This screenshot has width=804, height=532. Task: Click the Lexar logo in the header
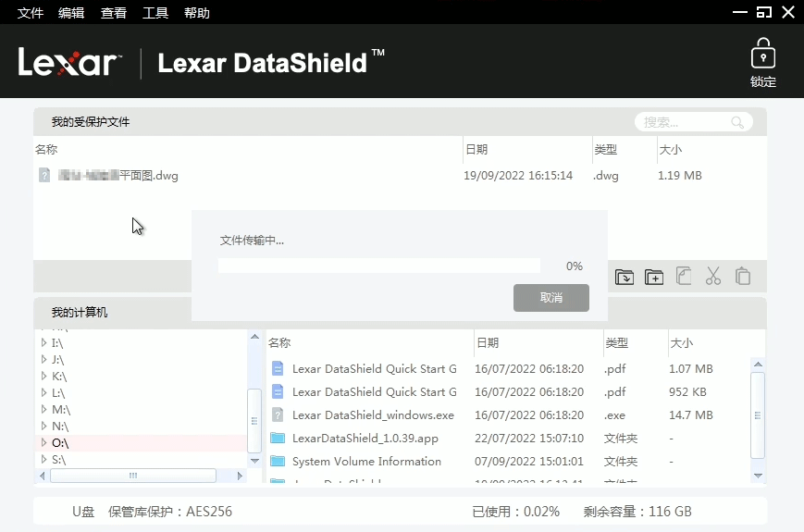click(x=69, y=63)
